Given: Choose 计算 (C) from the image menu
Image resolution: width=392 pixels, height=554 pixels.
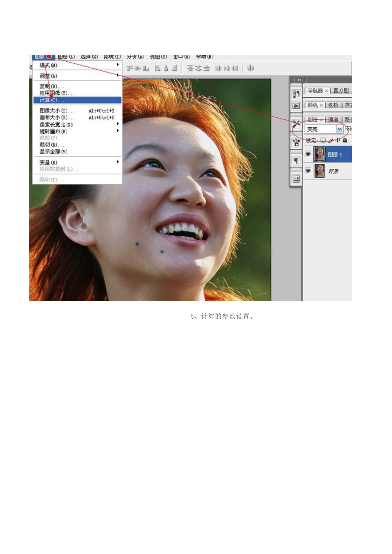Looking at the screenshot, I should tap(77, 100).
